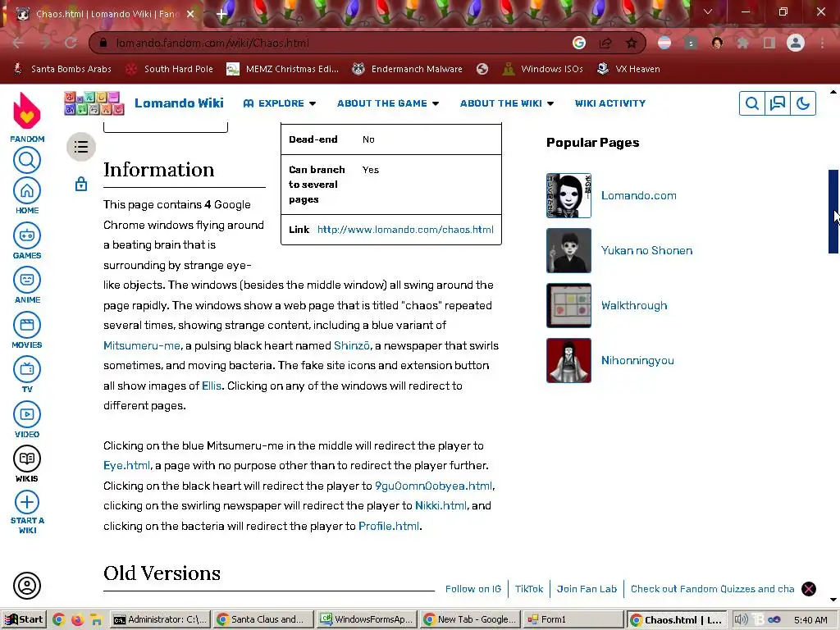840x630 pixels.
Task: Open the Games sidebar icon
Action: (27, 235)
